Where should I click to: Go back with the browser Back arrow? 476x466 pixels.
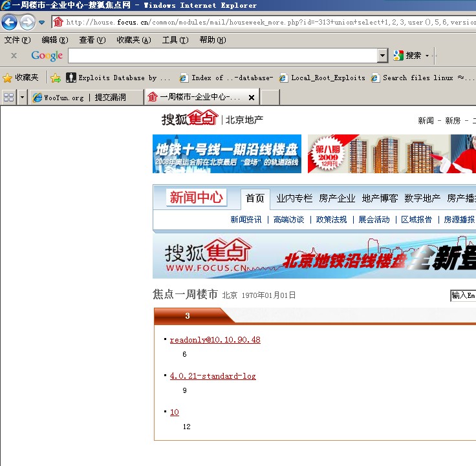click(9, 23)
